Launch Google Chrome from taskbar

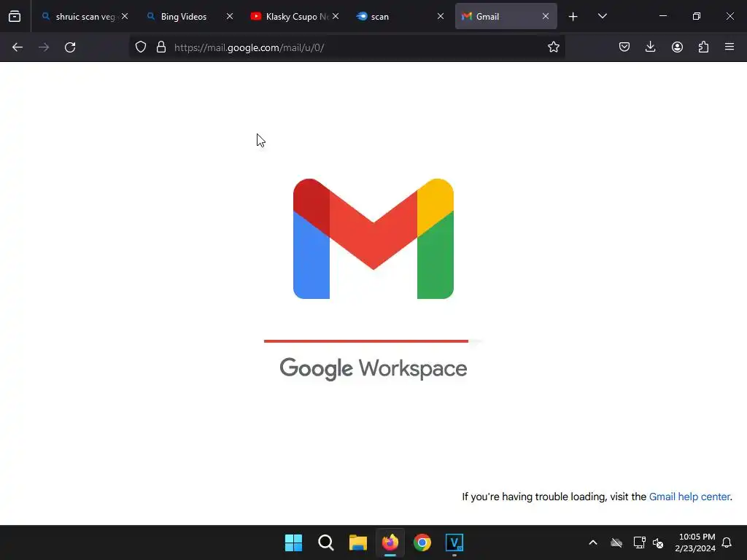(422, 542)
